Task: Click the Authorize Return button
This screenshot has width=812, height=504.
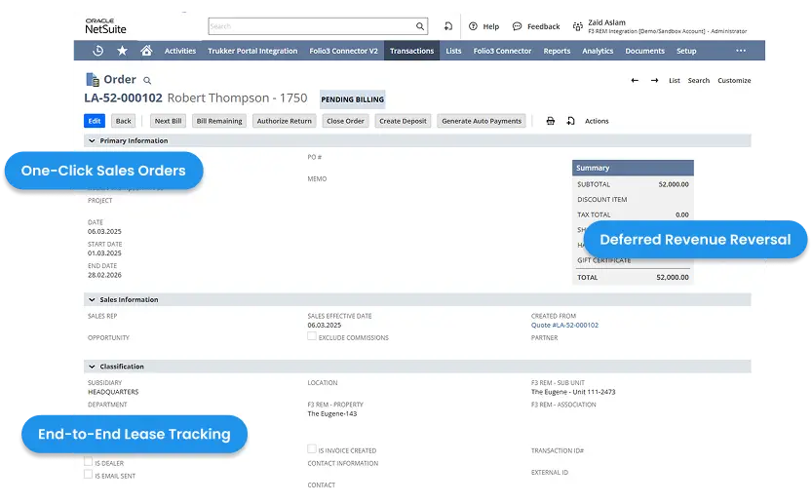Action: point(285,121)
